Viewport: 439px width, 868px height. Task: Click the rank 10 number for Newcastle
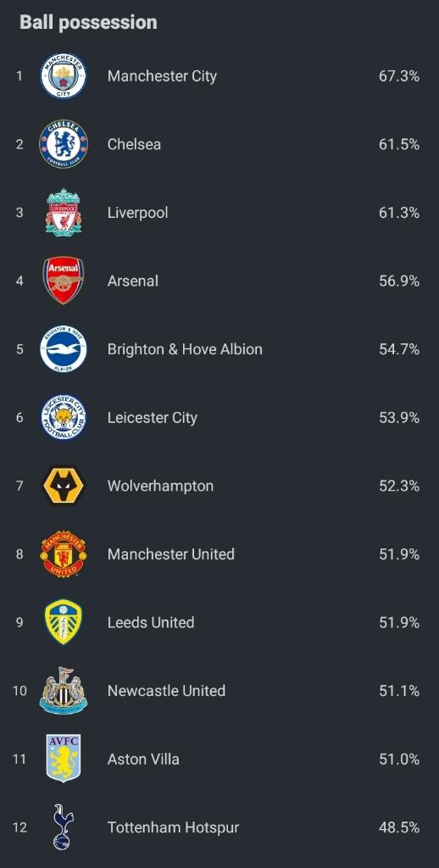pos(19,690)
